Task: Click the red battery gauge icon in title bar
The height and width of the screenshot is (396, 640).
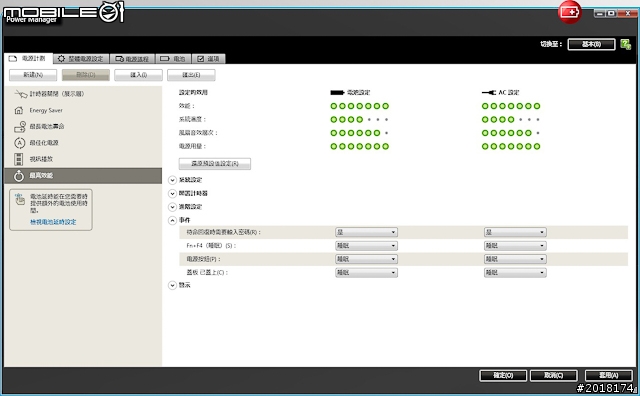Action: click(569, 12)
